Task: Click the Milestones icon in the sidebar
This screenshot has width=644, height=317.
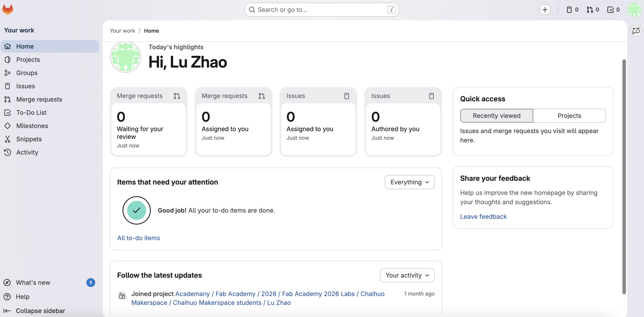Action: (8, 126)
